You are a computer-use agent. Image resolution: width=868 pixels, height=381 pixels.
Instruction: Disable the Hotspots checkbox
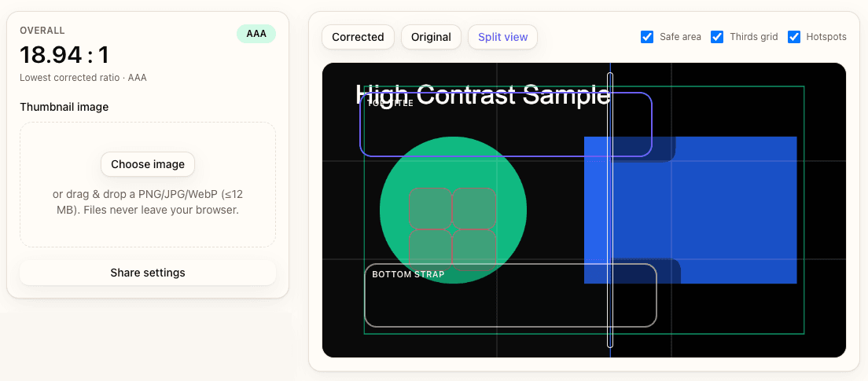click(x=794, y=37)
